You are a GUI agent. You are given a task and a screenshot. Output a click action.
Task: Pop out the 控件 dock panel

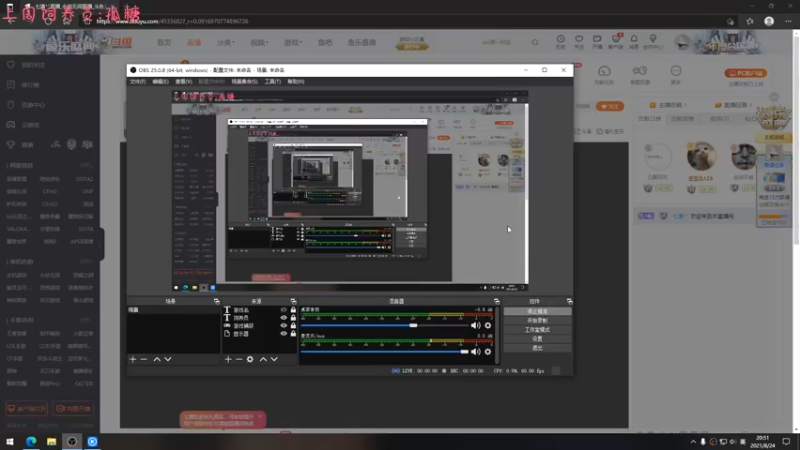tap(569, 301)
